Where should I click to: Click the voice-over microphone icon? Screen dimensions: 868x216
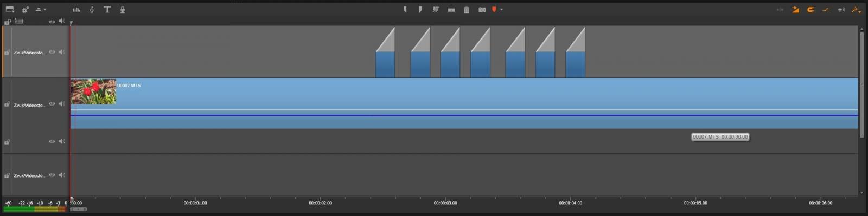pos(123,10)
